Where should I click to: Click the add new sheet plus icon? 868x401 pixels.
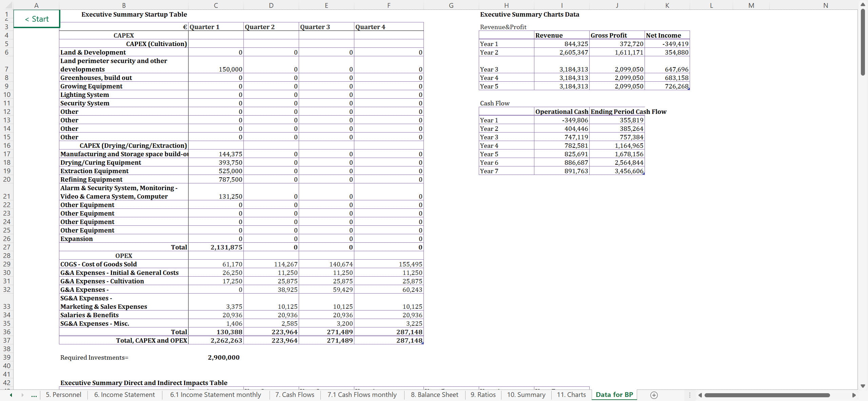tap(654, 395)
